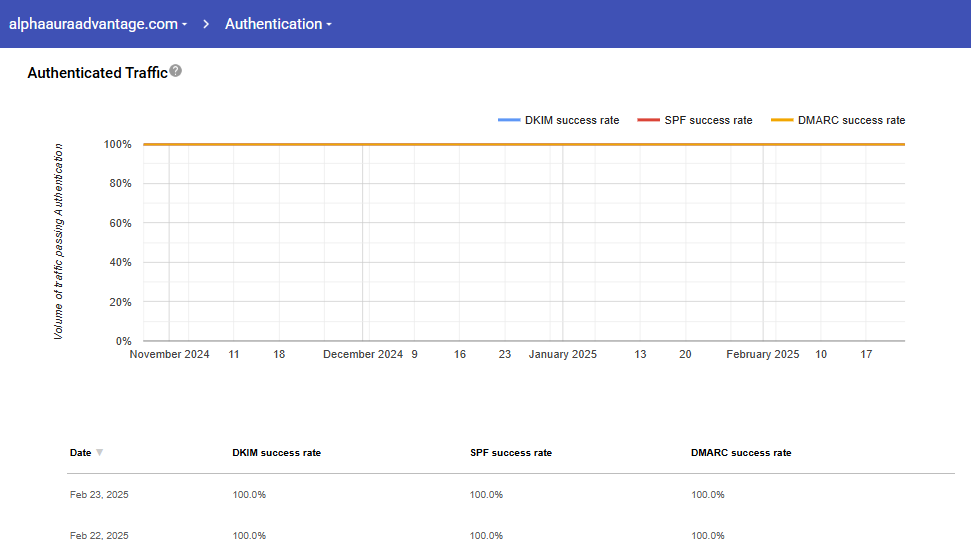This screenshot has height=550, width=971.
Task: Toggle DMARC success rate legend label
Action: (x=851, y=120)
